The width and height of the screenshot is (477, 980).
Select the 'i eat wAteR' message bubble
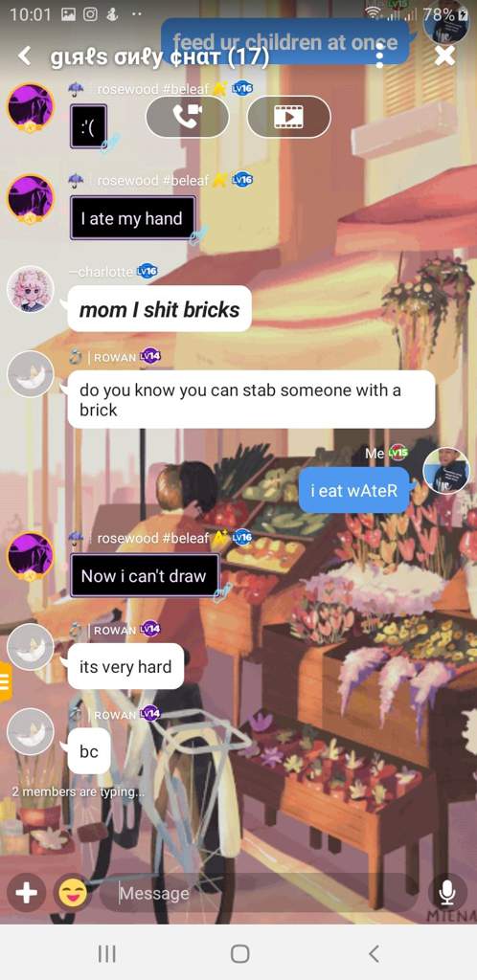(353, 490)
